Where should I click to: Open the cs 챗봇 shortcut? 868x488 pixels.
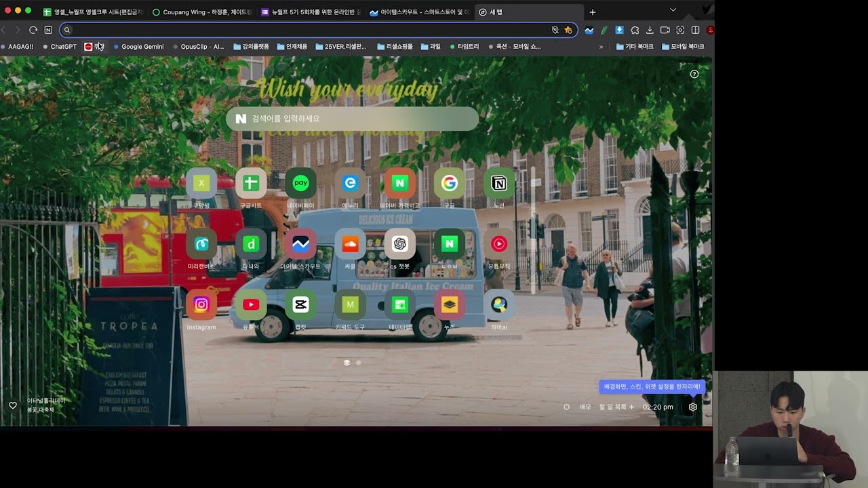pyautogui.click(x=399, y=244)
